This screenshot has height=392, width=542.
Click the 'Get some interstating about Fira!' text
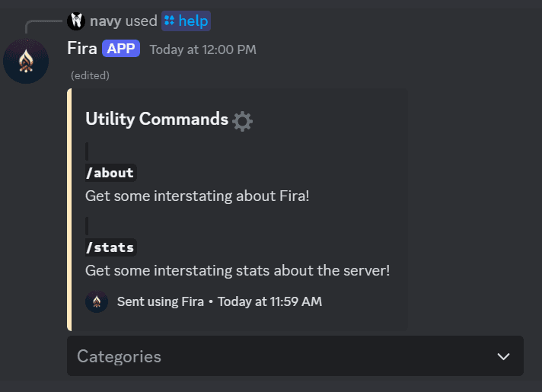point(197,196)
